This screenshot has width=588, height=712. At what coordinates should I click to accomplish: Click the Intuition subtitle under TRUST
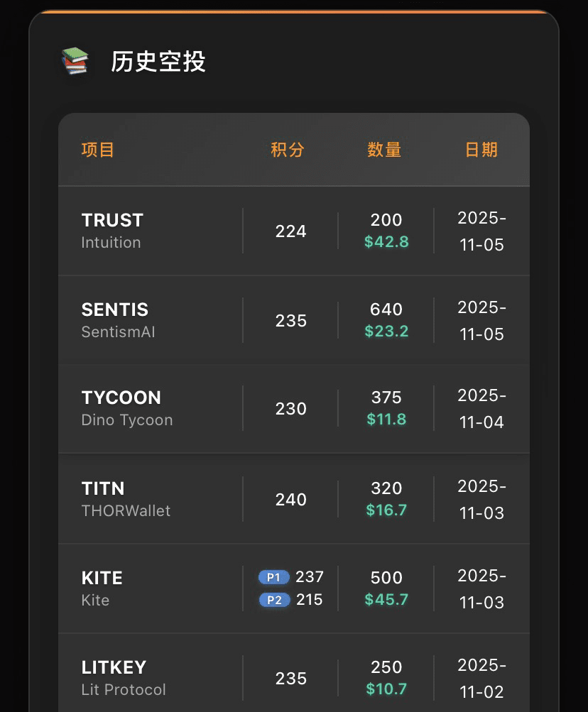[111, 243]
